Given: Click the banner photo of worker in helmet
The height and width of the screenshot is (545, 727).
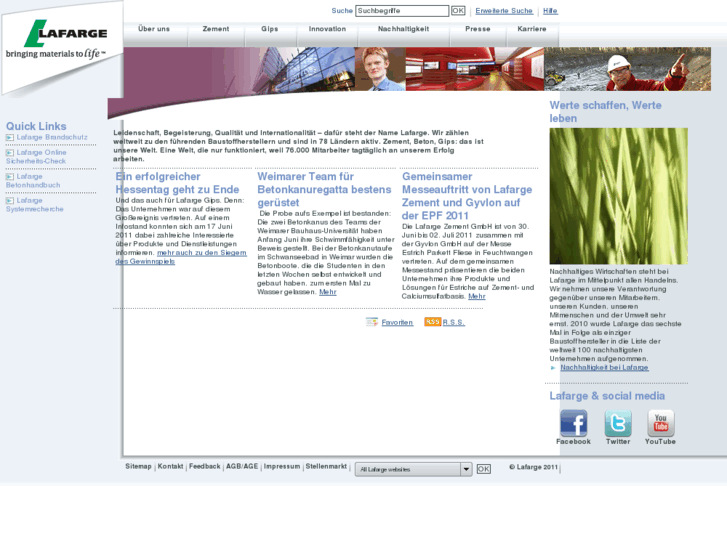Looking at the screenshot, I should (627, 69).
